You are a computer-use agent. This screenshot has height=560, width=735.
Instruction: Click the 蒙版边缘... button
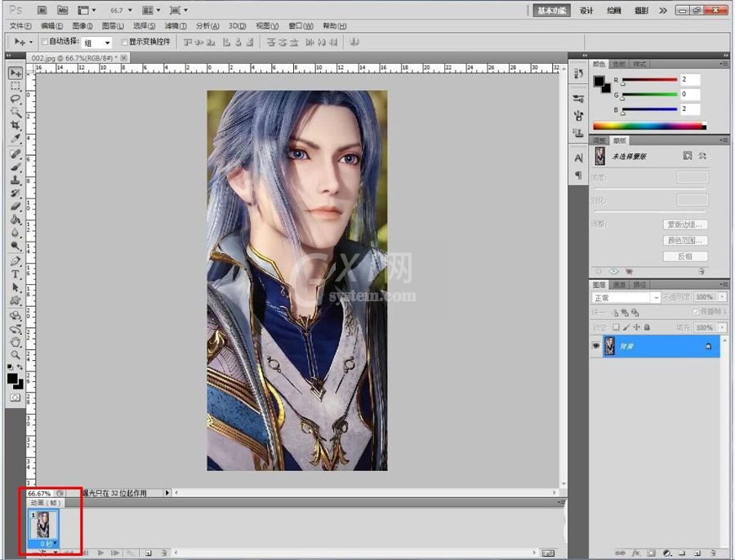tap(685, 224)
